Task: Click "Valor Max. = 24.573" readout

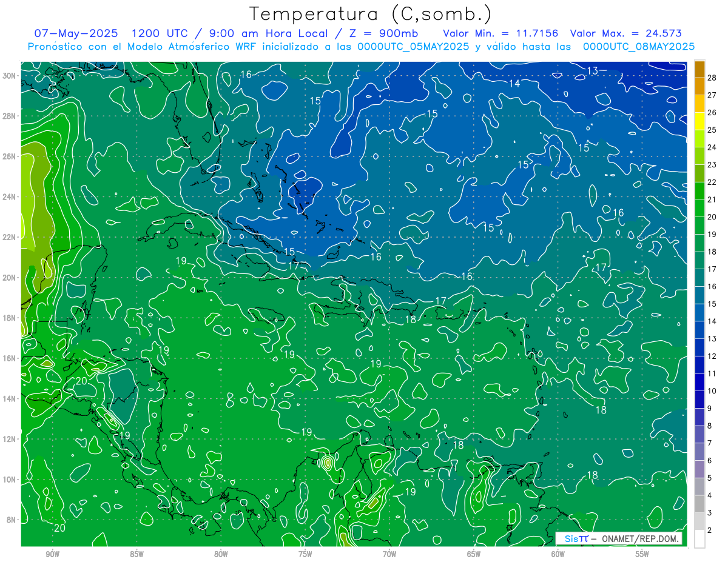Action: click(x=626, y=33)
